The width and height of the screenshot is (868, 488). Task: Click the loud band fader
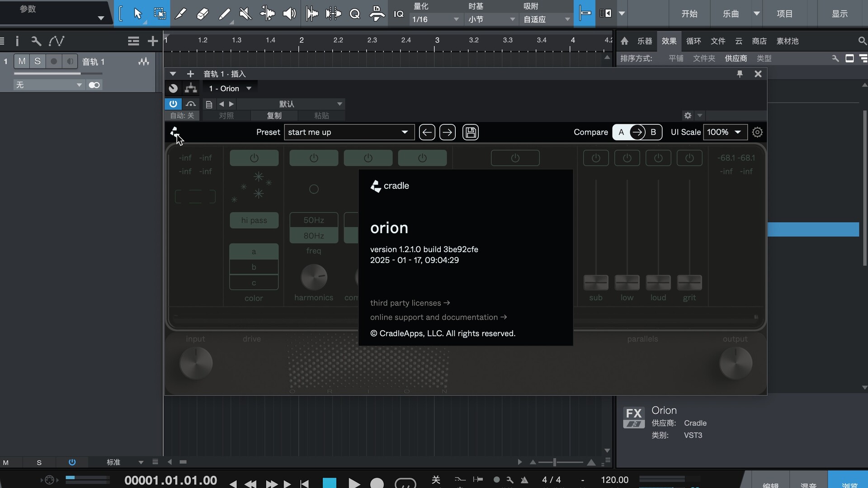[658, 282]
